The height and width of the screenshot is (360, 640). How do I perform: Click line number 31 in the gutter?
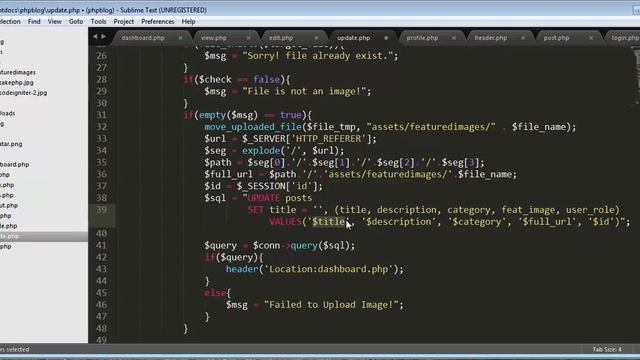[101, 115]
